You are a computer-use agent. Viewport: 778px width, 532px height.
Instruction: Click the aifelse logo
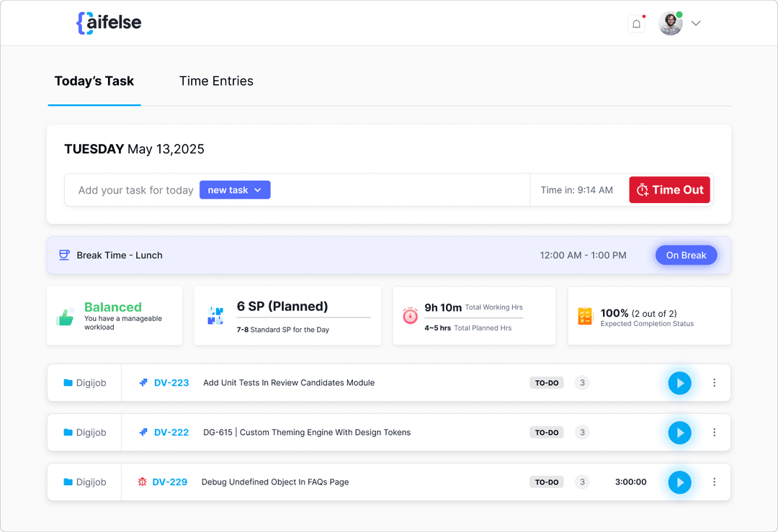[109, 23]
